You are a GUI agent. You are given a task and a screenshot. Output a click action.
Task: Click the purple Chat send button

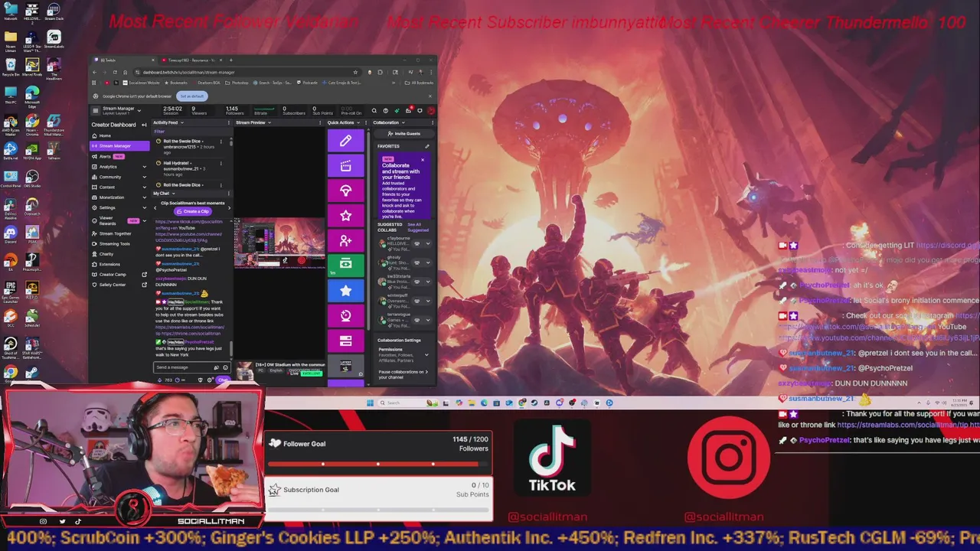(x=223, y=380)
